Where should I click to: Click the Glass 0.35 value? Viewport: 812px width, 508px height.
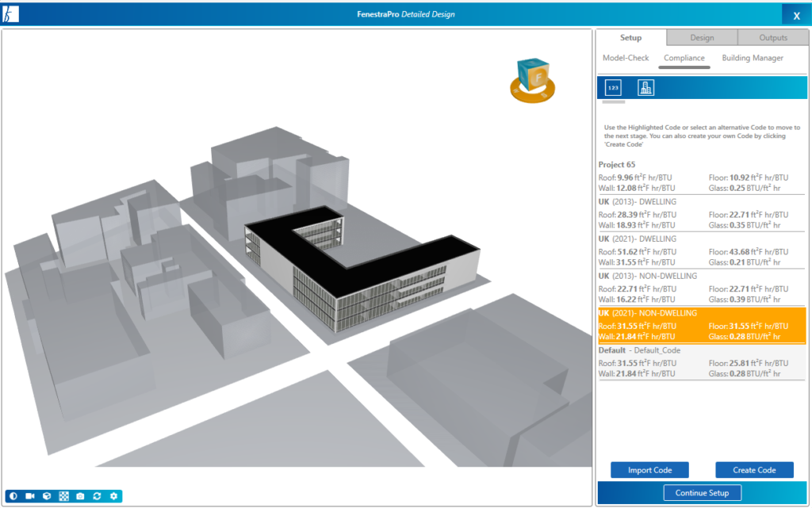738,226
